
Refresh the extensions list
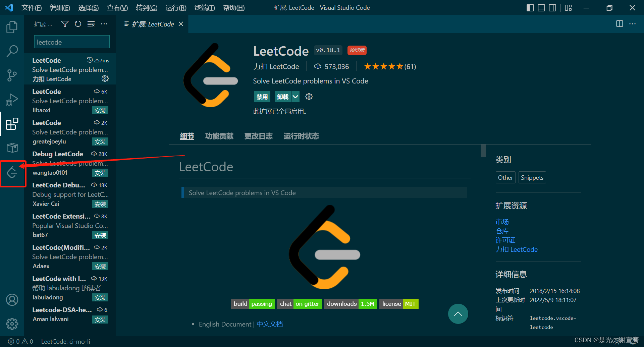(78, 24)
